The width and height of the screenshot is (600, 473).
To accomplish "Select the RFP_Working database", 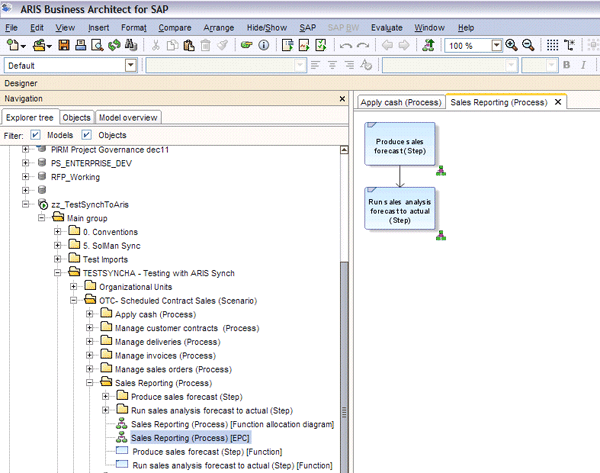I will point(75,177).
